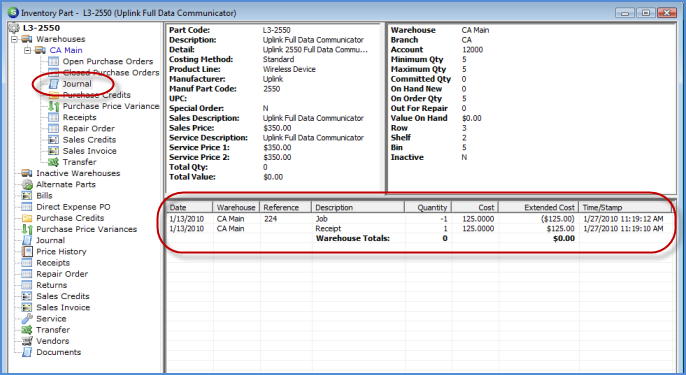Open the Price History entry
The width and height of the screenshot is (686, 375).
click(x=61, y=252)
